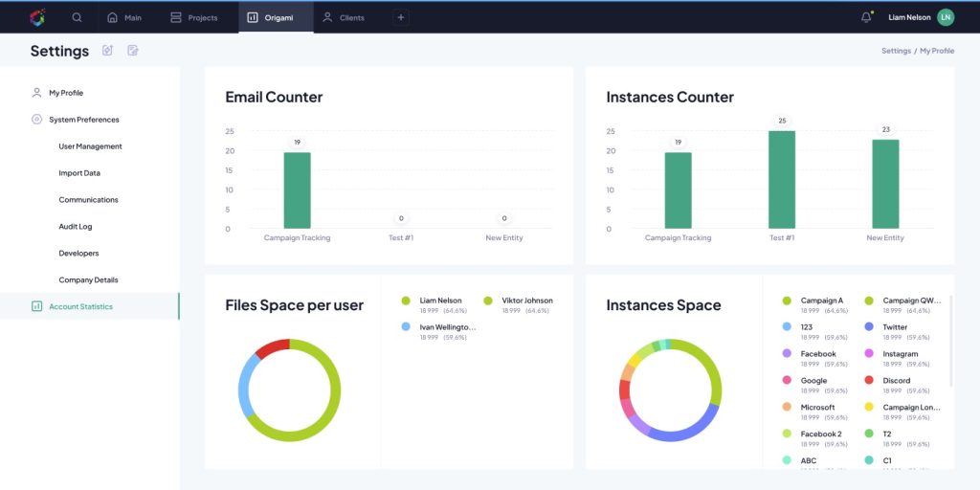Viewport: 980px width, 490px height.
Task: Click the Instances Space legend scrollbar
Action: (x=950, y=340)
